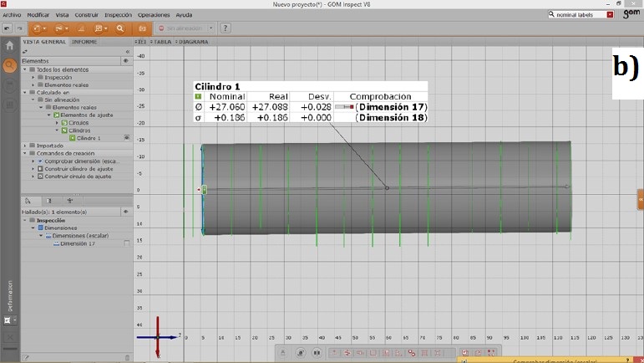Toggle the Elementos header eye icon
644x363 pixels.
pos(126,61)
